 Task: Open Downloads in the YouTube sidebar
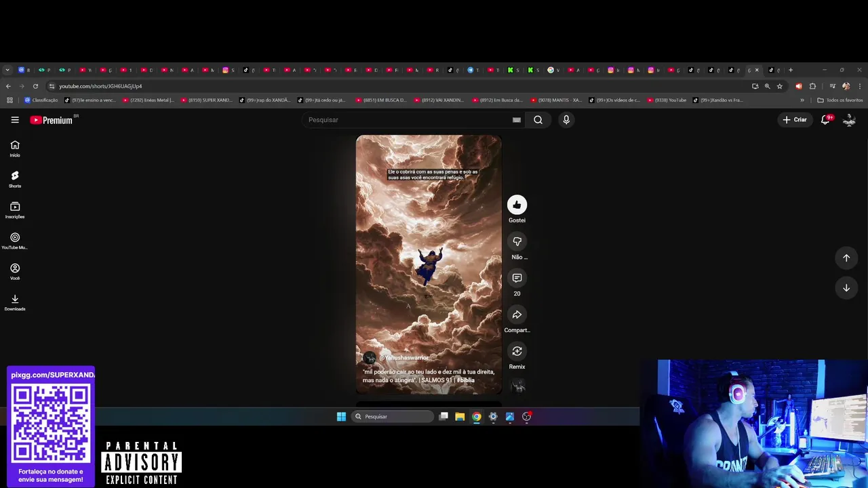click(15, 302)
